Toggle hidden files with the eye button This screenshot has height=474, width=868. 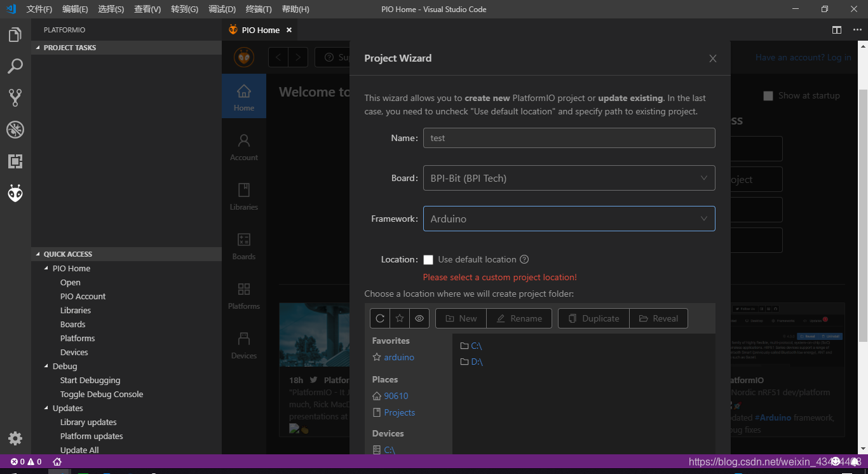(x=419, y=318)
